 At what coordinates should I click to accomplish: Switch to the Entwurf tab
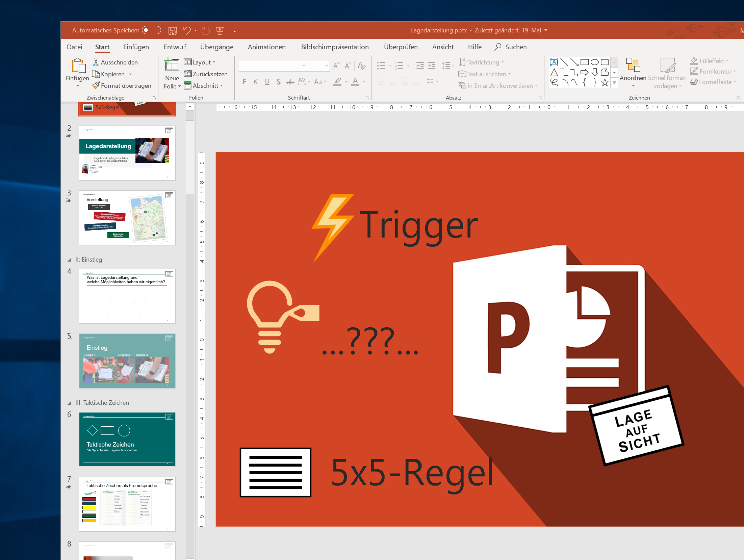point(175,47)
